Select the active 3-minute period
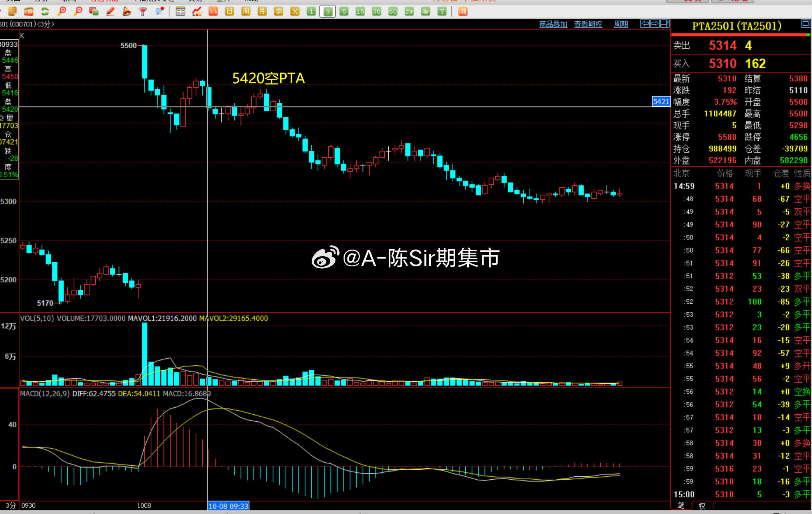Screen dimensions: 812x514 coord(328,12)
